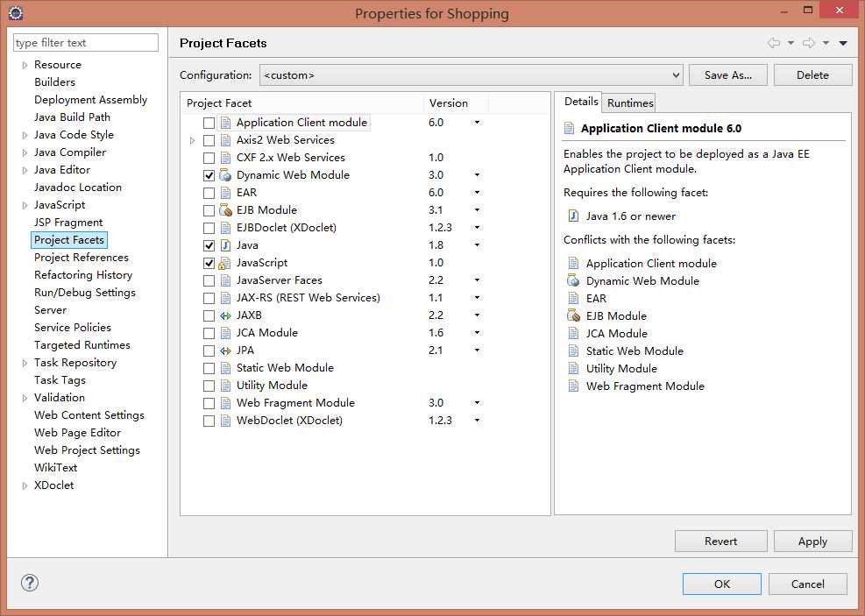Select Targeted Runtimes in the sidebar
The height and width of the screenshot is (616, 865).
[x=82, y=345]
